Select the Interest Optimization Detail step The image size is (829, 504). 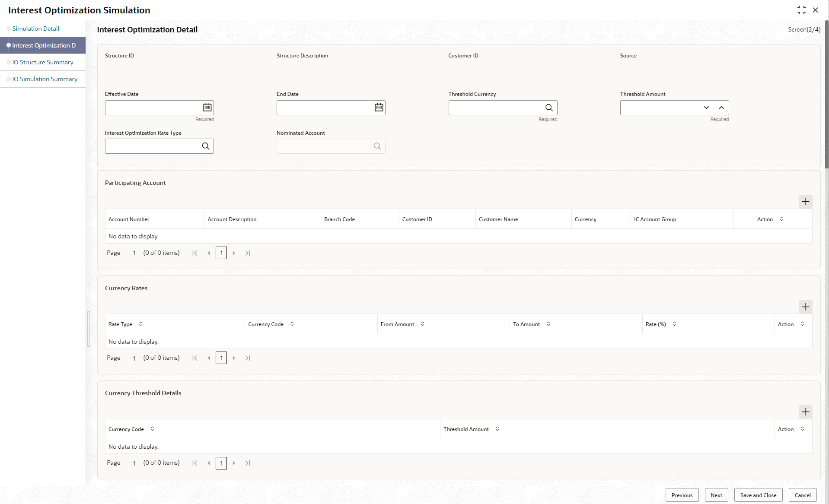(x=44, y=45)
